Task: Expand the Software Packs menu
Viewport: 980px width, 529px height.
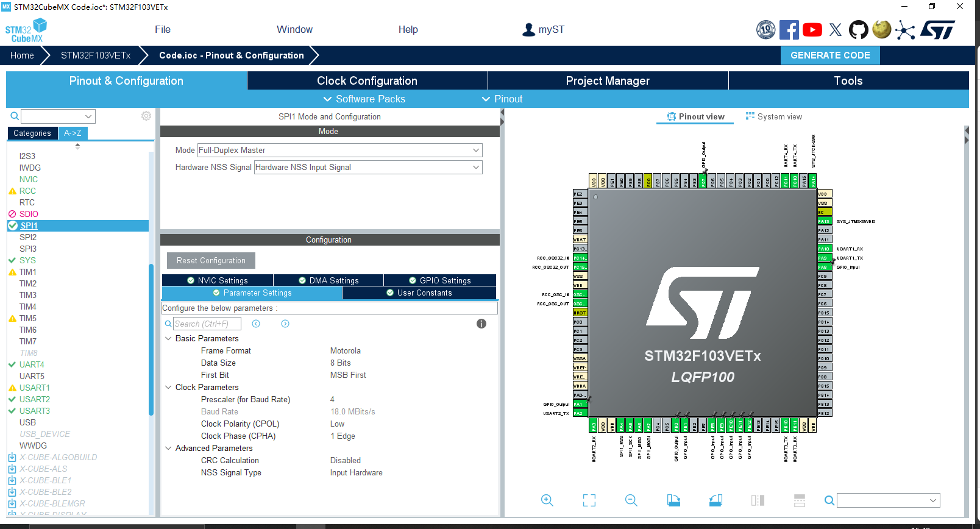Action: point(364,99)
